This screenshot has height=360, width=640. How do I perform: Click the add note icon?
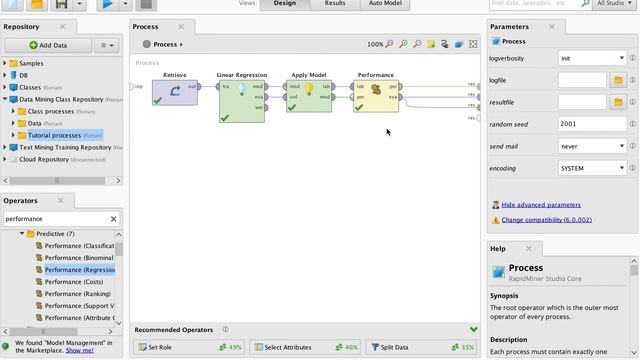pos(431,44)
